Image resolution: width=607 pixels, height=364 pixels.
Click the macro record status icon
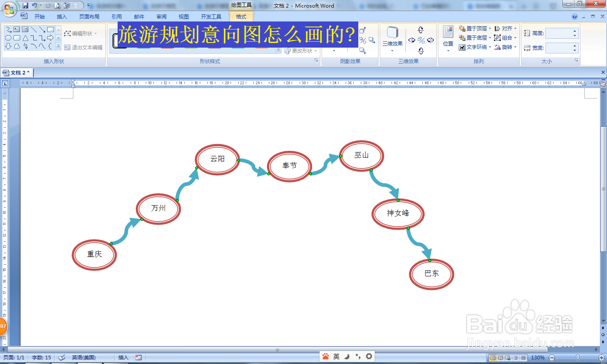[138, 358]
